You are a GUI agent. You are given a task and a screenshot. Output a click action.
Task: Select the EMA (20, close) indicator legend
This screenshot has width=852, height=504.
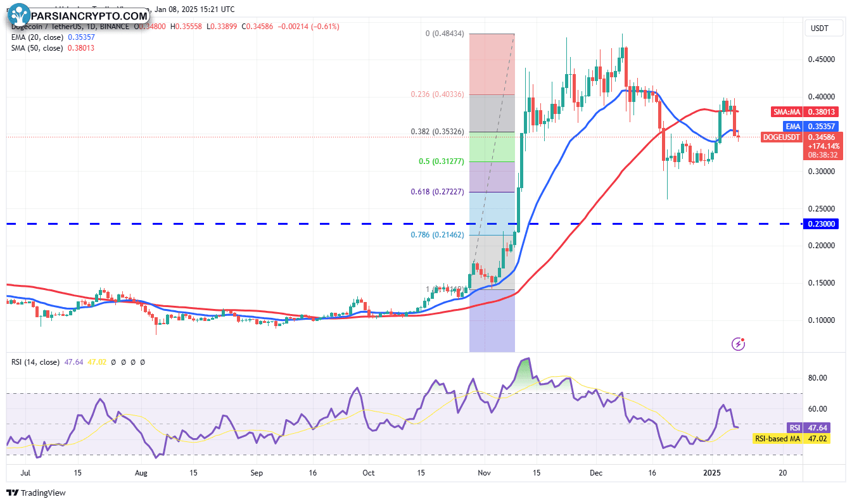tap(38, 37)
